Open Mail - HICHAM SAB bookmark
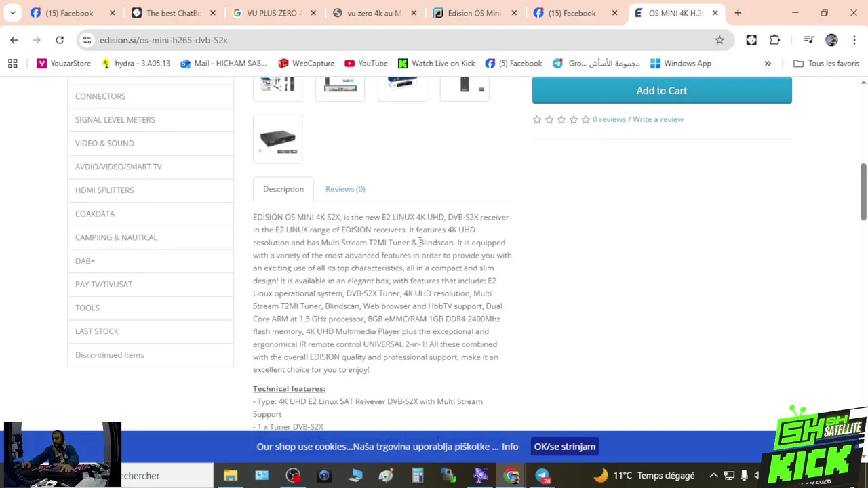Screen dimensions: 868x488 pyautogui.click(x=224, y=64)
